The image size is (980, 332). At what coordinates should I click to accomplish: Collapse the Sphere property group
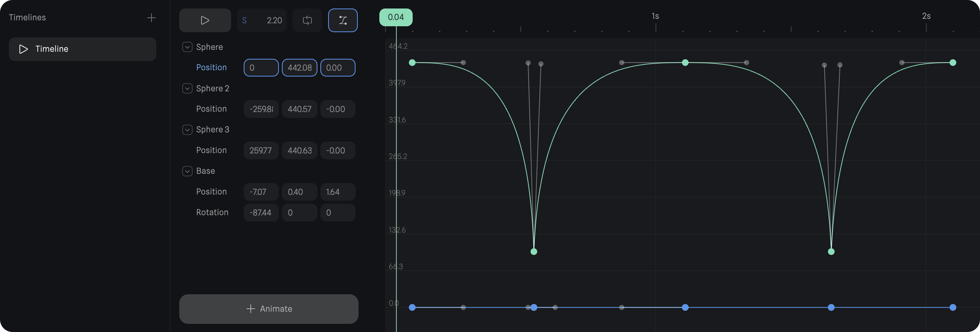coord(187,47)
